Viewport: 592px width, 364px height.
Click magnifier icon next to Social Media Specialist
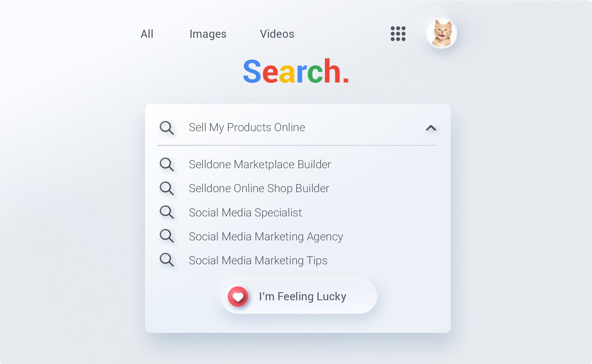pos(167,212)
